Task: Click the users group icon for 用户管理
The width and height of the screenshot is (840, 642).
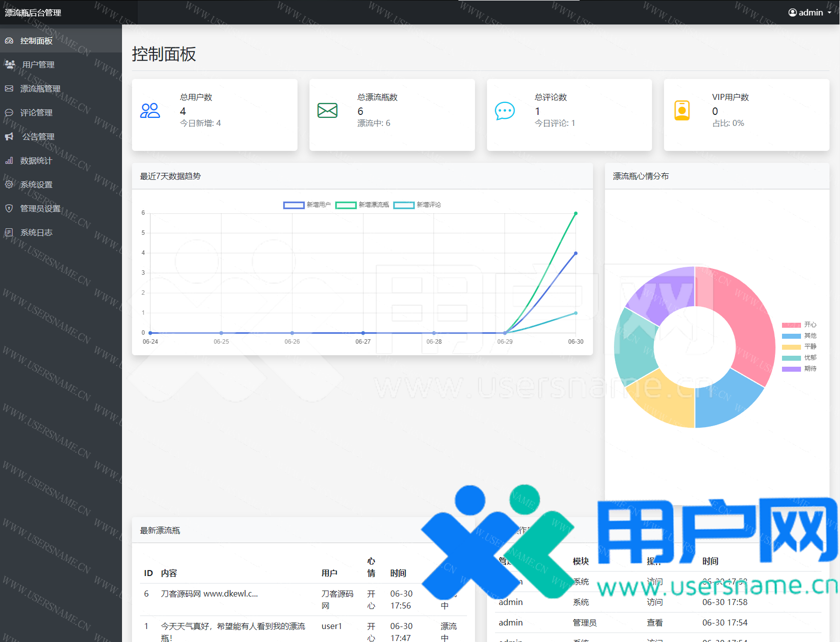Action: [10, 64]
